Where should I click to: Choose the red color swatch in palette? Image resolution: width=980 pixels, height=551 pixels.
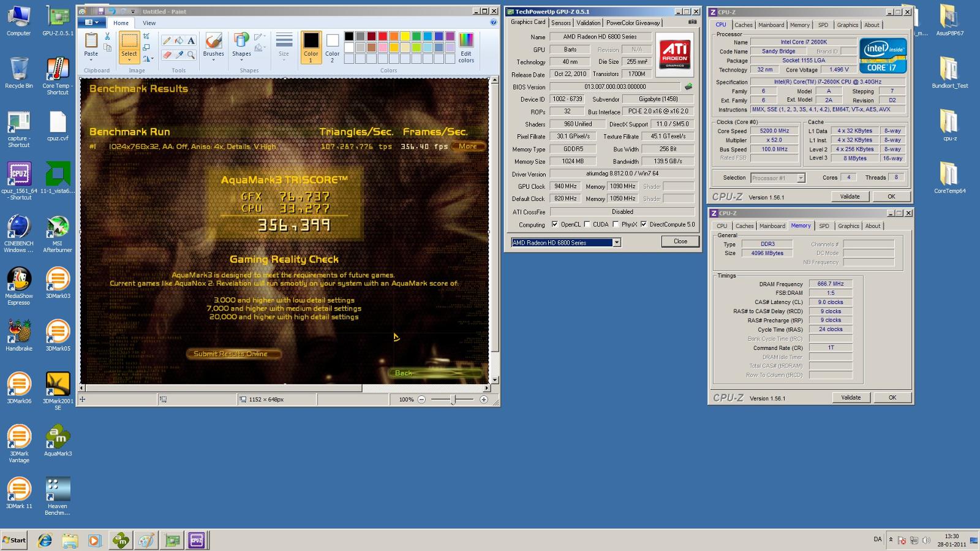(383, 36)
